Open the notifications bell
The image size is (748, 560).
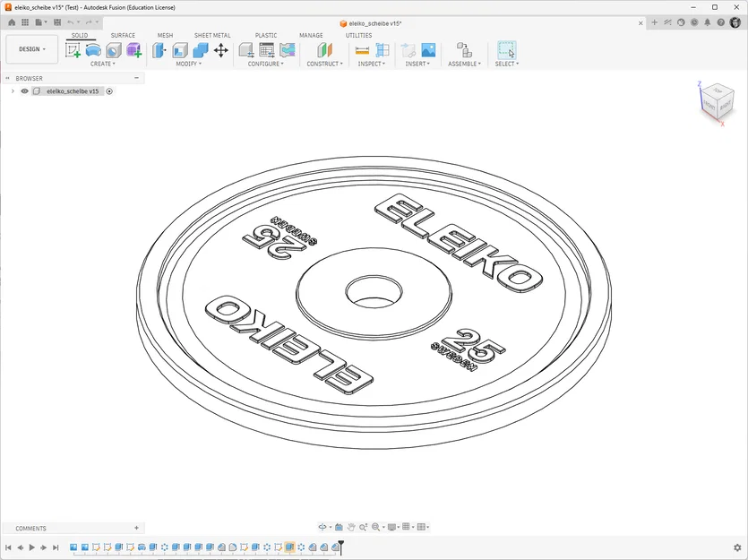[708, 22]
